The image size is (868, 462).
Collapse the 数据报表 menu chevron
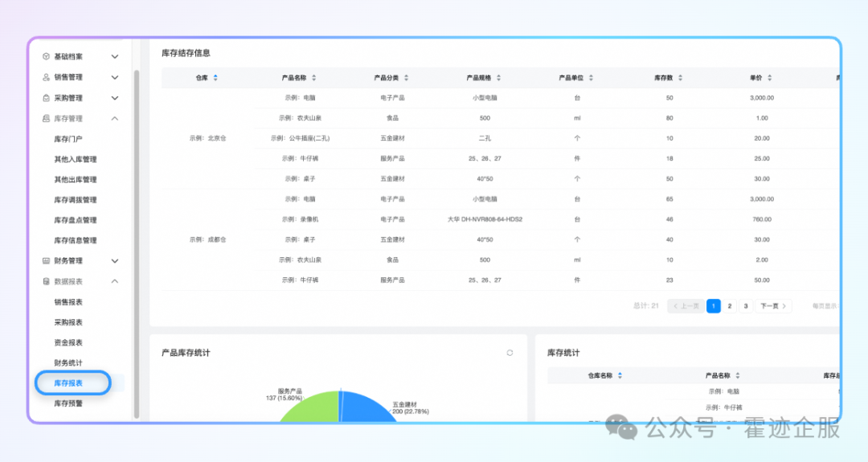tap(115, 282)
